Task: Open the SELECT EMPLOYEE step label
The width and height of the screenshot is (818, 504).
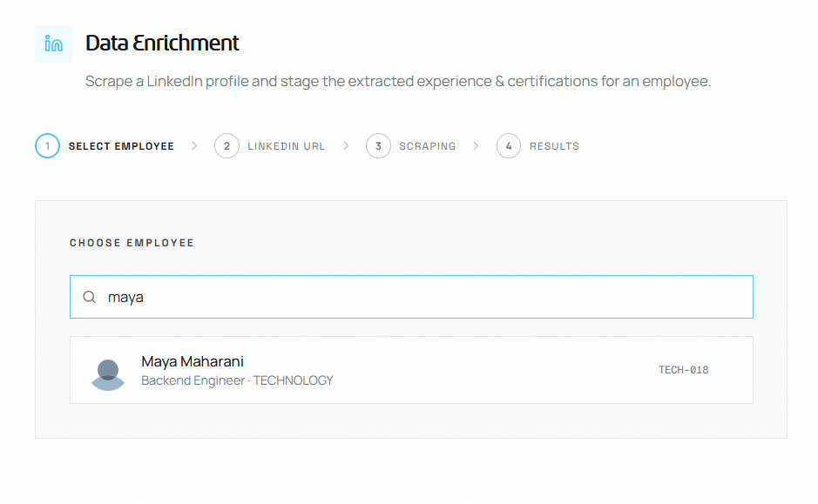Action: click(121, 146)
